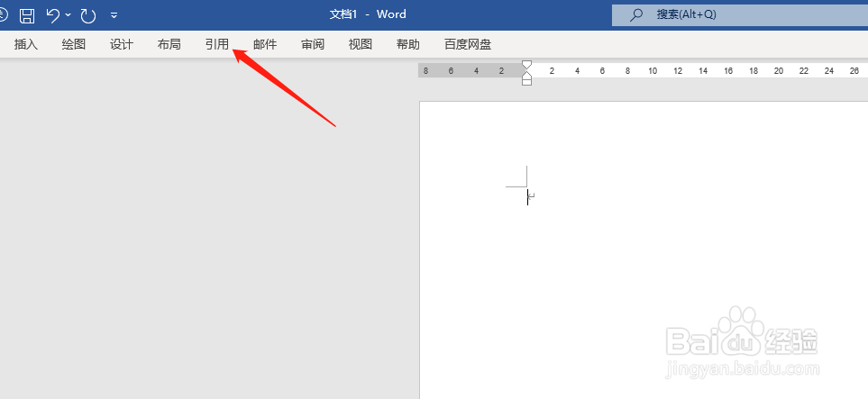Open Customize Quick Access Toolbar dropdown

[114, 15]
